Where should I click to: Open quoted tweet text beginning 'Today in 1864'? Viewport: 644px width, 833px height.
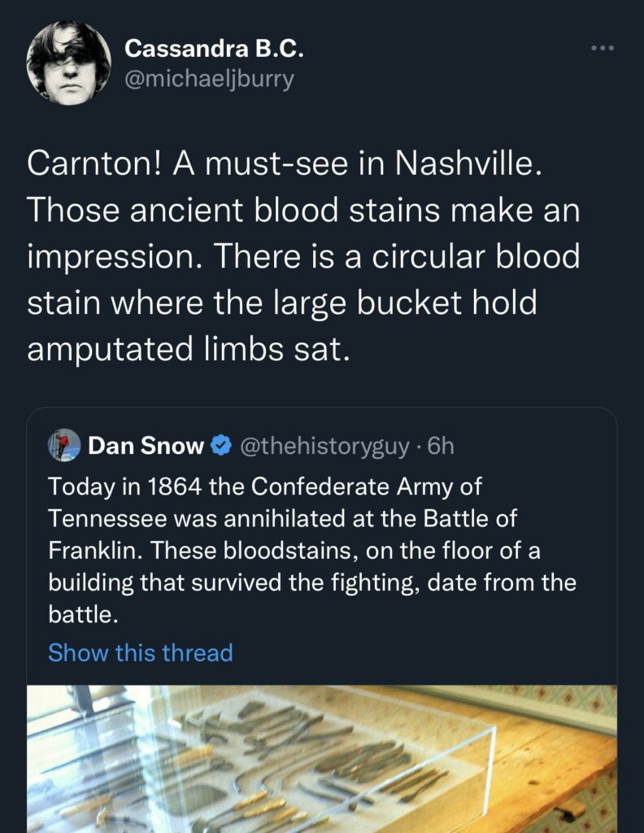click(x=263, y=486)
